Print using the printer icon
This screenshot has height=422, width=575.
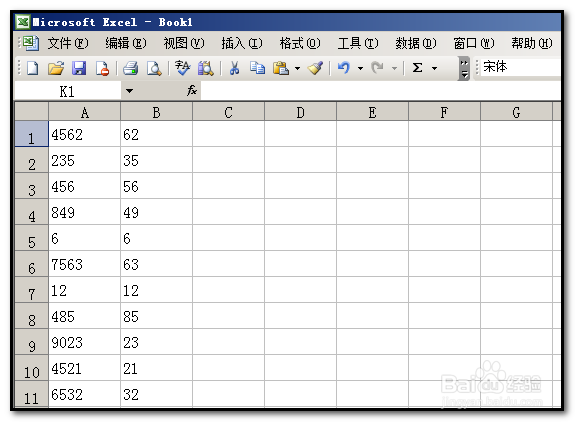130,68
